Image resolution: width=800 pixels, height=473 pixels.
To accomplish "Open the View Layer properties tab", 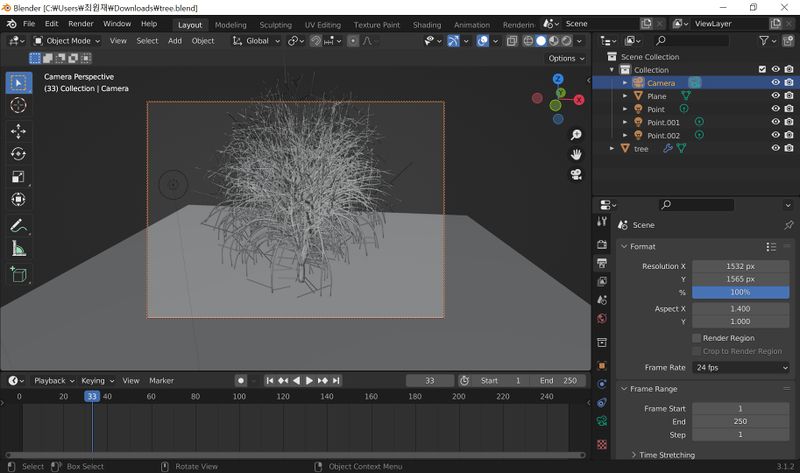I will tap(602, 281).
